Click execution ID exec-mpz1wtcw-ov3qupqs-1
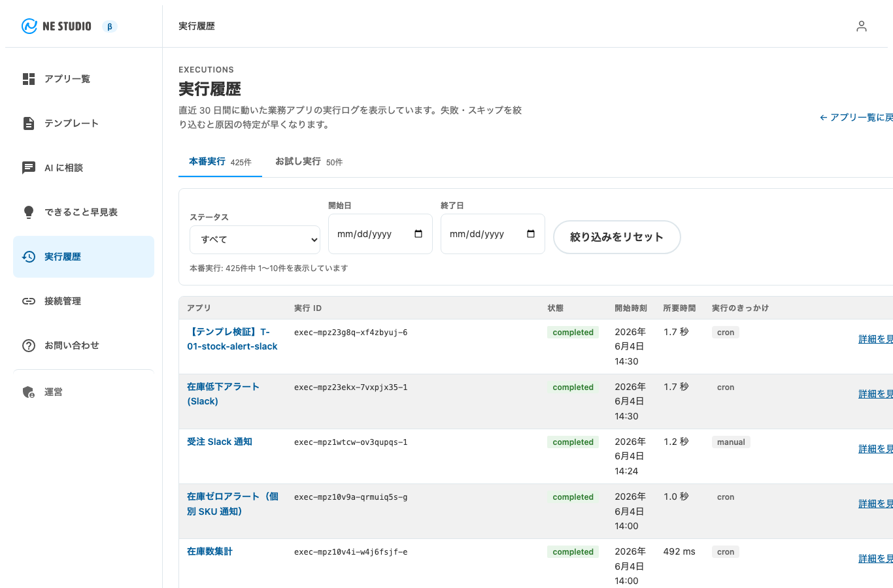The height and width of the screenshot is (588, 893). (x=351, y=442)
